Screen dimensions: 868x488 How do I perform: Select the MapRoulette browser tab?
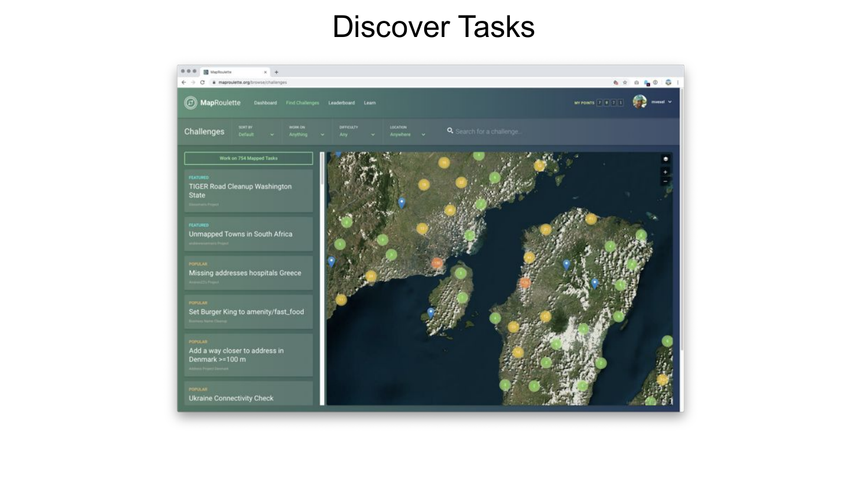point(236,72)
